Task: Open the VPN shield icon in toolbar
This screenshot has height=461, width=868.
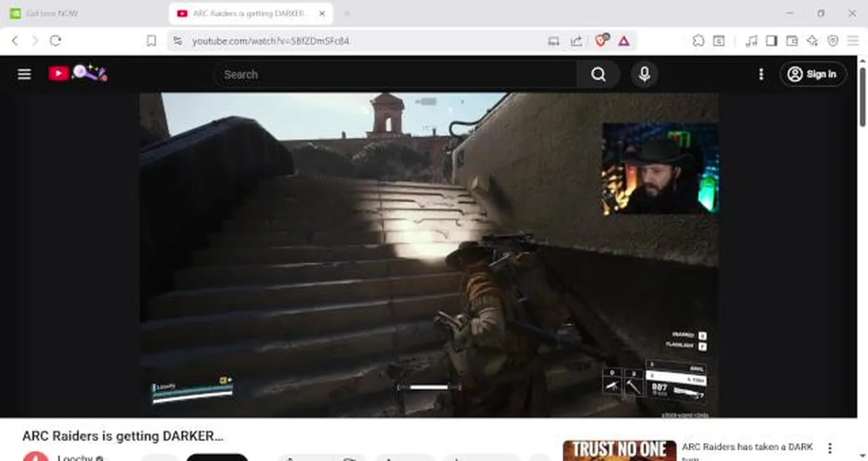Action: (833, 41)
